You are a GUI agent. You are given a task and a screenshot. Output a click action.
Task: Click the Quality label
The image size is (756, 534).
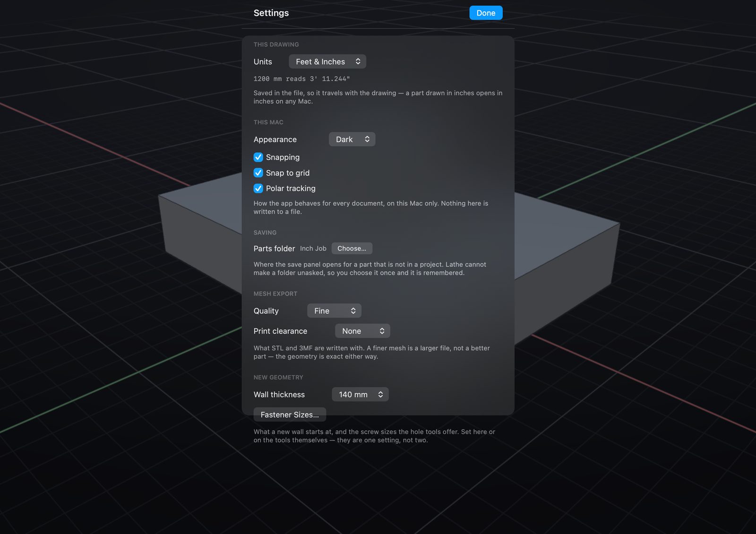[266, 311]
